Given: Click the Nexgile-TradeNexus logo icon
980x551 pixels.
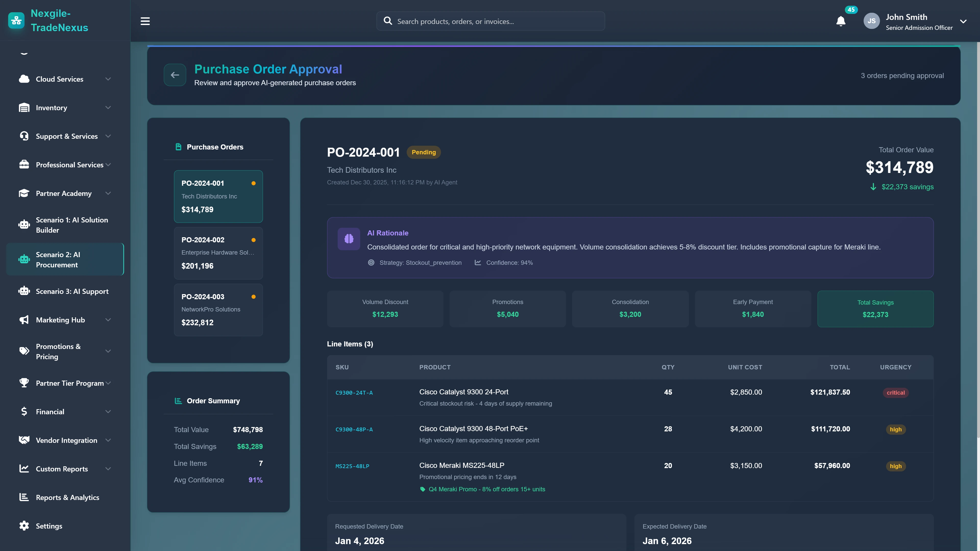Looking at the screenshot, I should tap(16, 20).
